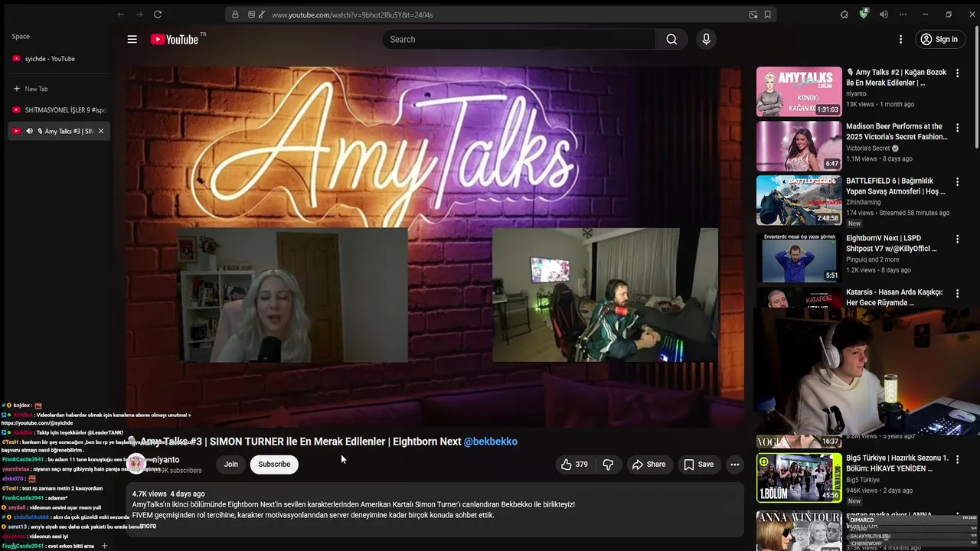Click the '4.7K views 4 days ago' text
This screenshot has height=551, width=980.
168,494
